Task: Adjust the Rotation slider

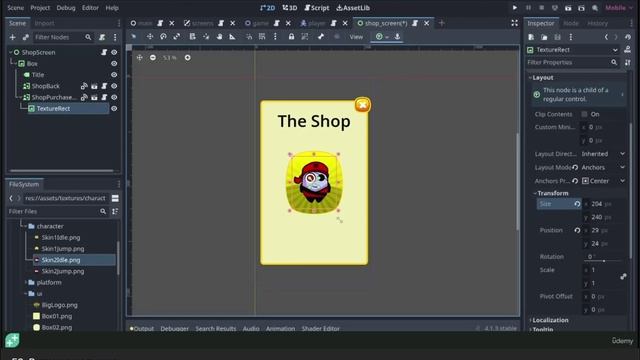Action: pos(604,260)
